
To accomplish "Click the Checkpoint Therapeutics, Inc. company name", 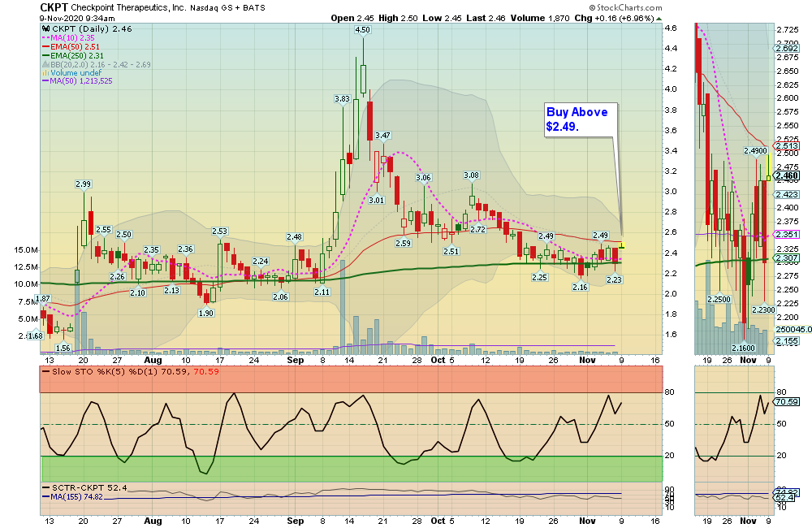I will (x=128, y=8).
